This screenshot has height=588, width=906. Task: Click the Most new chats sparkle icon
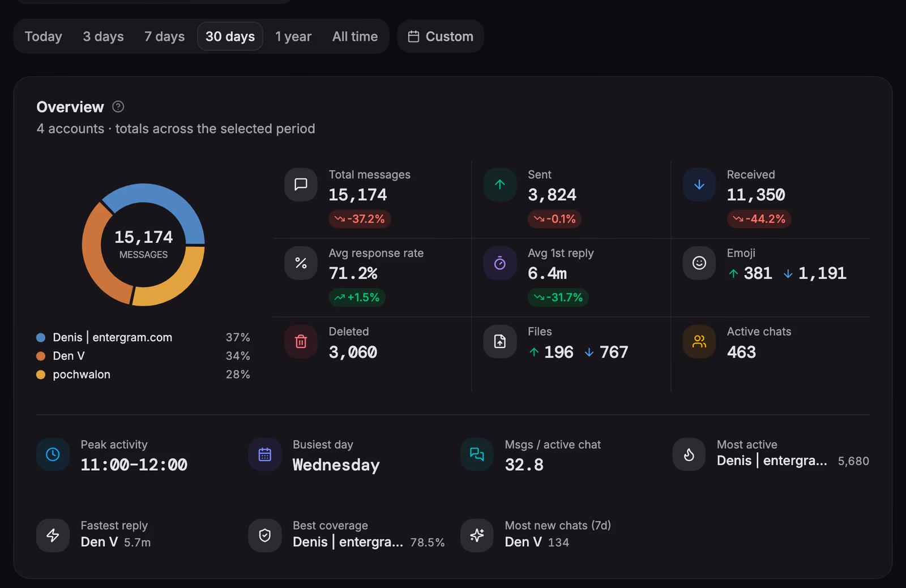[477, 535]
